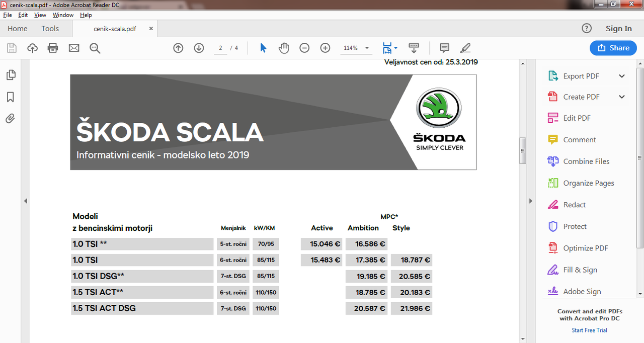Upload file to cloud icon
This screenshot has width=644, height=343.
click(x=32, y=48)
